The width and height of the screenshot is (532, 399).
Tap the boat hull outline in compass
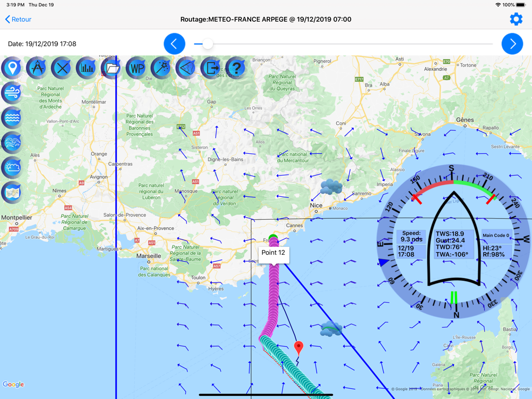point(454,239)
